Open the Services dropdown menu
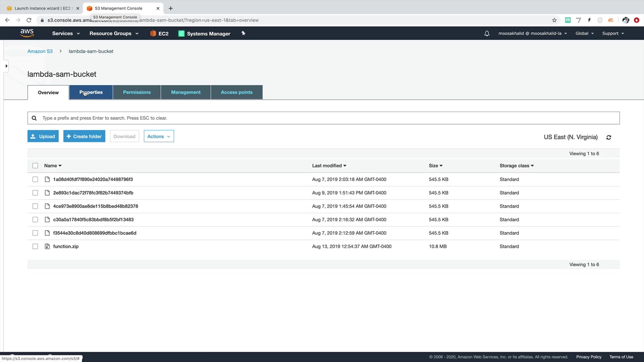 pos(66,34)
